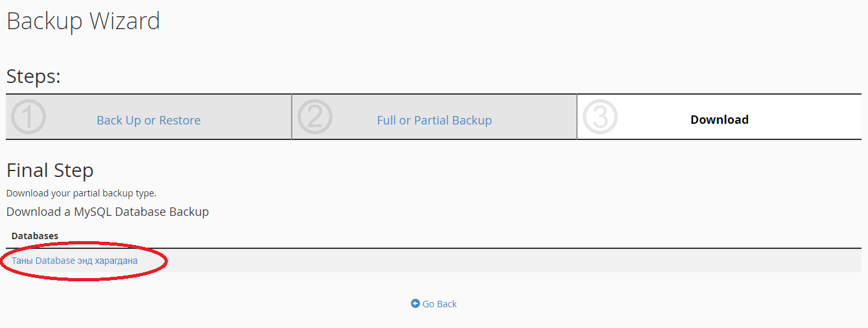Click the step 1 numbered circle icon

tap(29, 117)
